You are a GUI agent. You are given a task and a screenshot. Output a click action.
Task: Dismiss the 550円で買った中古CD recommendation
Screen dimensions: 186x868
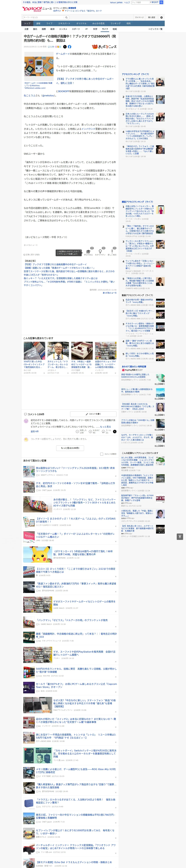pyautogui.click(x=44, y=373)
